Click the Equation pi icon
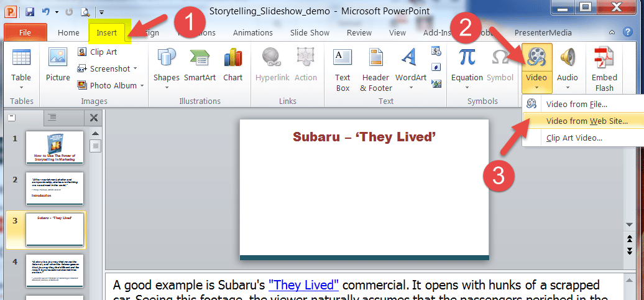The height and width of the screenshot is (300, 644). (x=467, y=57)
